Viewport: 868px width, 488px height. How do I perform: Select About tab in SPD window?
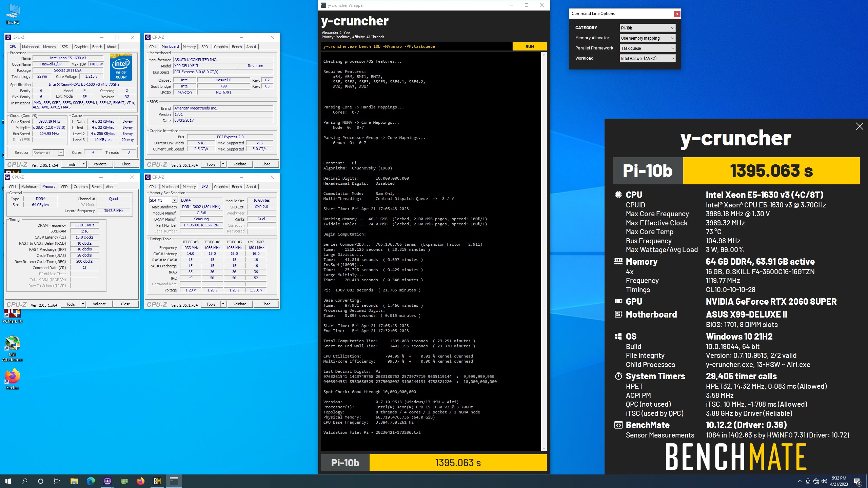251,187
